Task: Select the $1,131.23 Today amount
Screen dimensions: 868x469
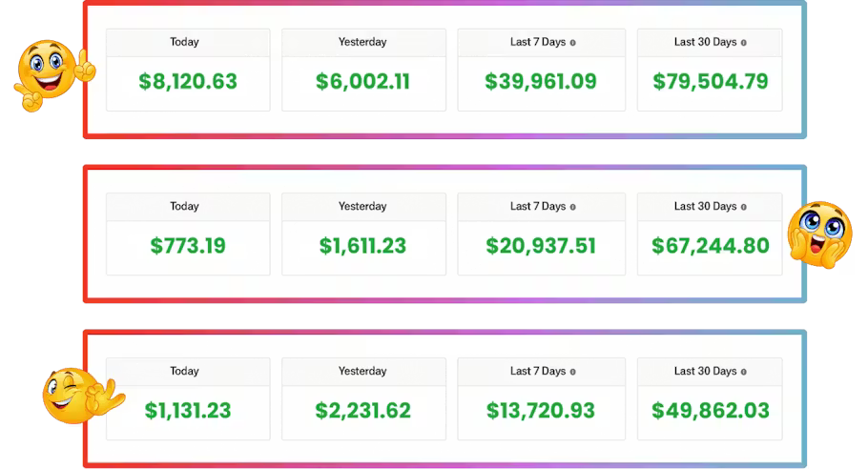Action: click(188, 411)
